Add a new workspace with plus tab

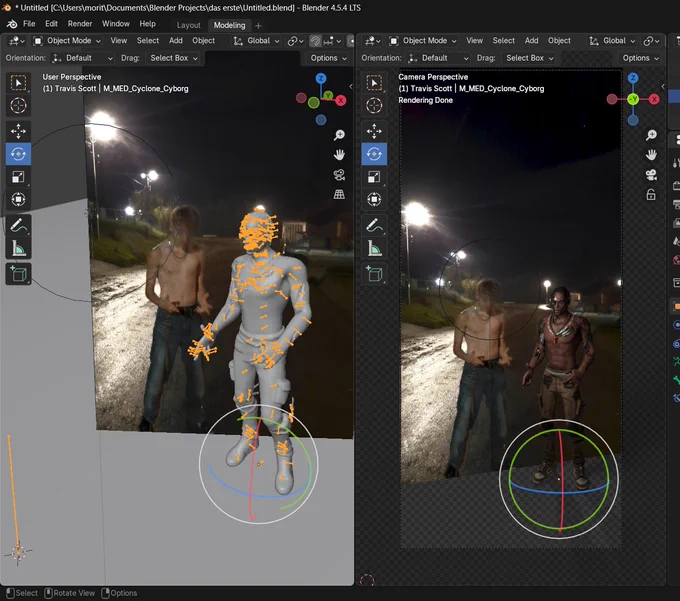click(x=258, y=26)
